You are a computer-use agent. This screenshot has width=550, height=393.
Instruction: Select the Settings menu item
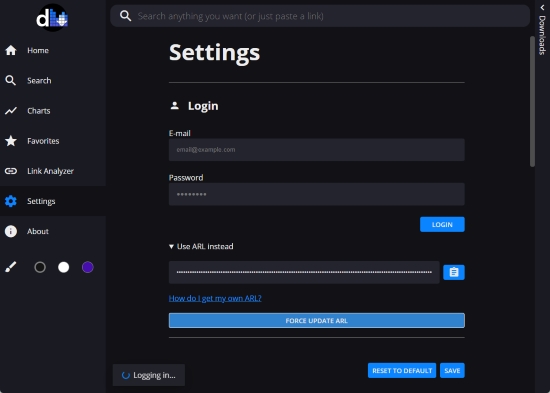(x=53, y=201)
